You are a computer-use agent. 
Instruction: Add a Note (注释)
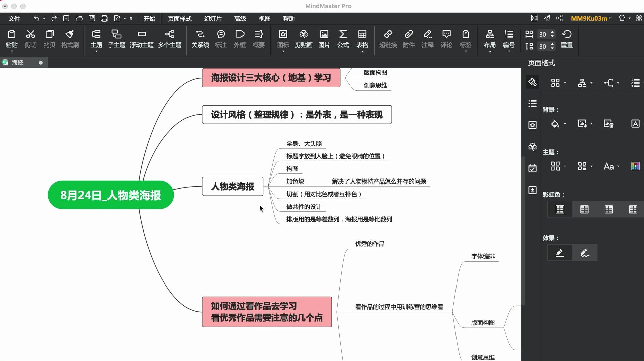click(428, 39)
